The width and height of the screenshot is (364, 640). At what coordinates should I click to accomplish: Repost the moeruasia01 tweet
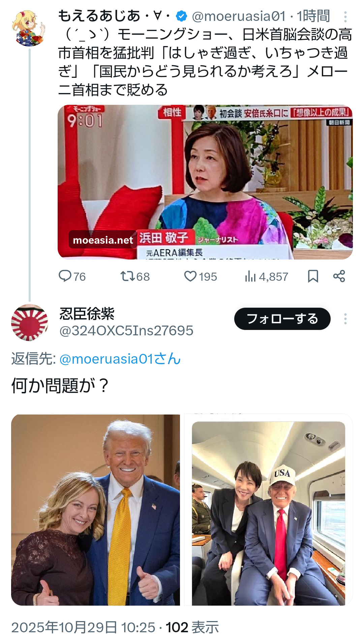click(x=135, y=277)
